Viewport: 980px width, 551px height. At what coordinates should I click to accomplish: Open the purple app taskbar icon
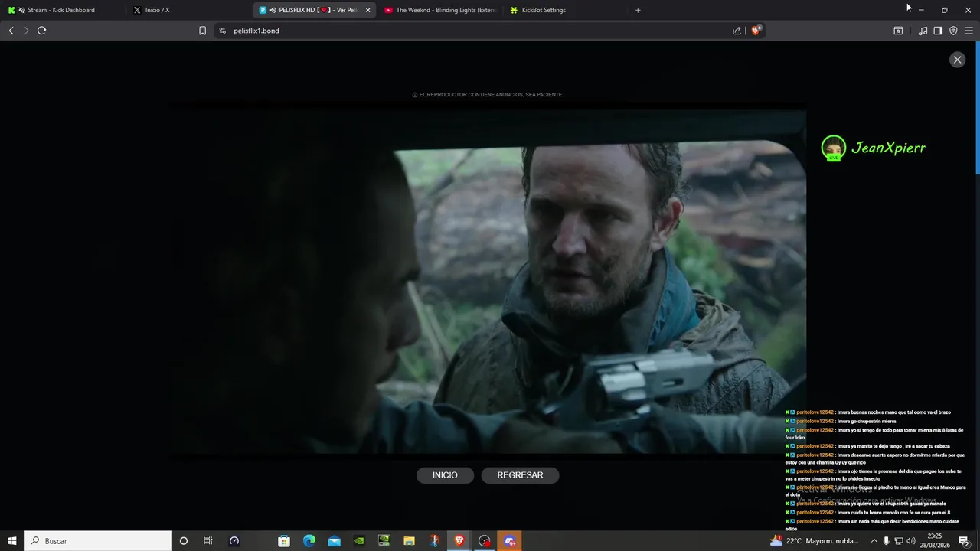click(x=510, y=541)
